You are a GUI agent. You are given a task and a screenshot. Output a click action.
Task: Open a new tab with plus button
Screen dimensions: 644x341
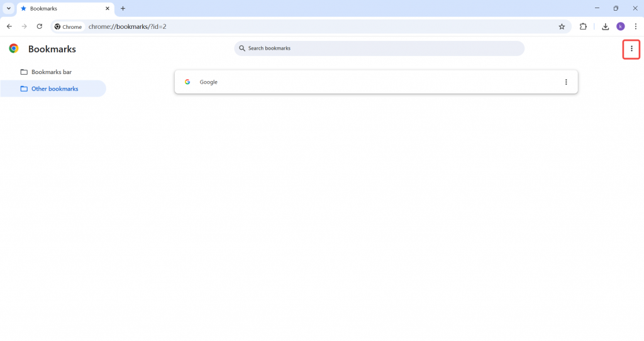pos(123,9)
